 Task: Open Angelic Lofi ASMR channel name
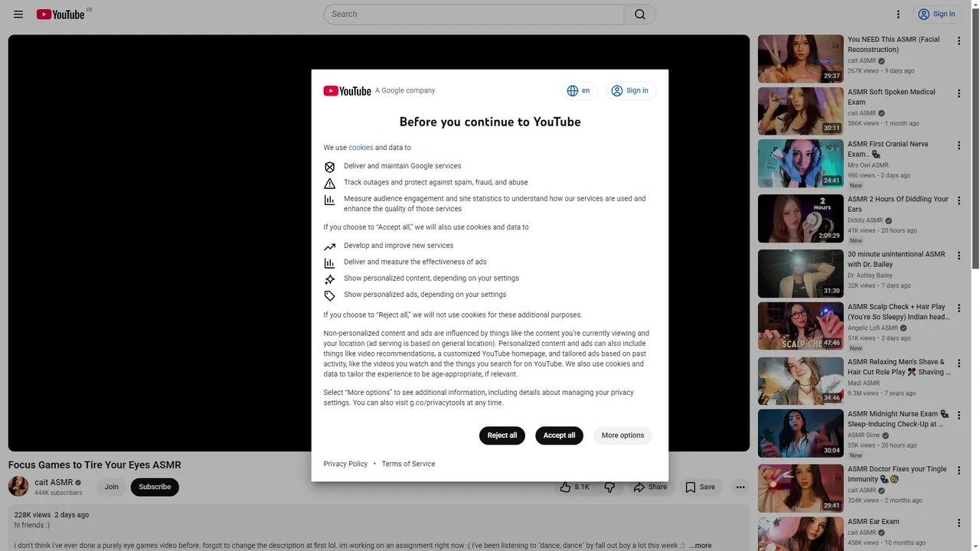pos(873,328)
